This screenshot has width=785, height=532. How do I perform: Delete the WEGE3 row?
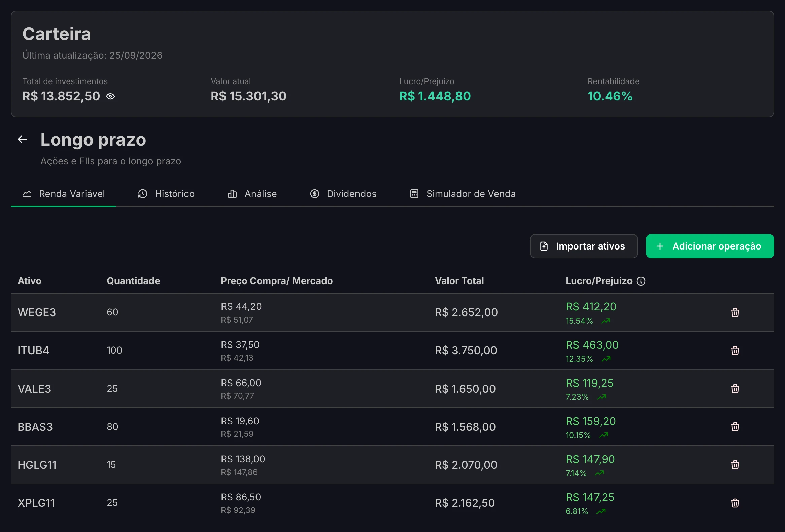coord(735,312)
